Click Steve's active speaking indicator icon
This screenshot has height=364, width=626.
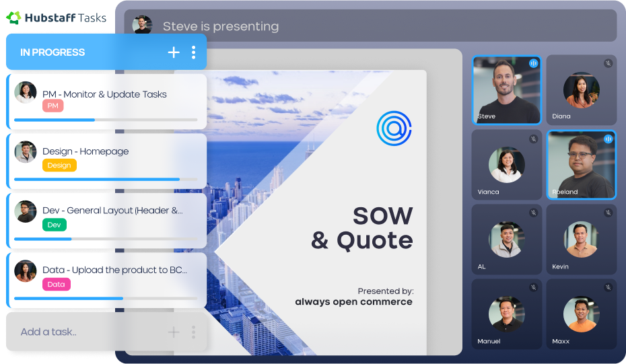click(x=533, y=63)
